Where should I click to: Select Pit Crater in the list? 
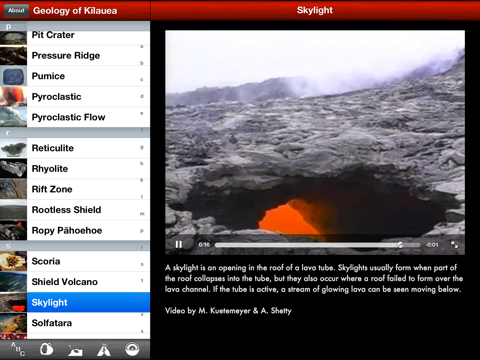pyautogui.click(x=75, y=38)
